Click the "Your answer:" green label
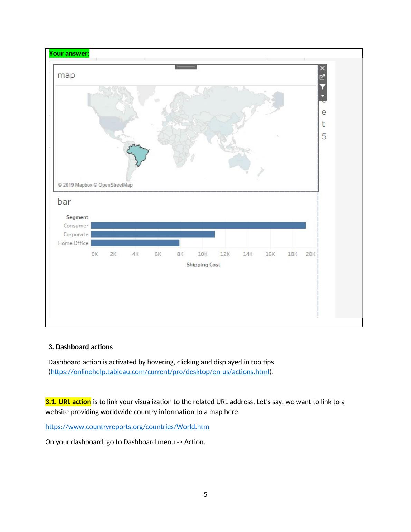411x532 pixels. 69,53
